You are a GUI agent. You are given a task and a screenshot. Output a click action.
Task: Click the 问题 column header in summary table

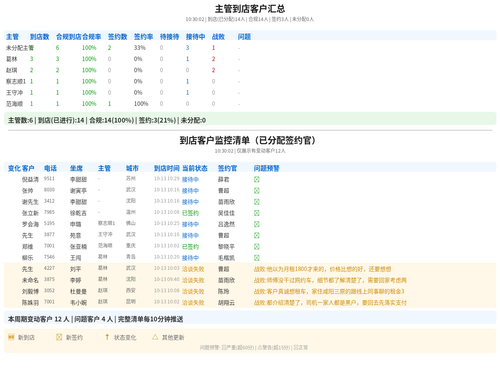coord(244,37)
